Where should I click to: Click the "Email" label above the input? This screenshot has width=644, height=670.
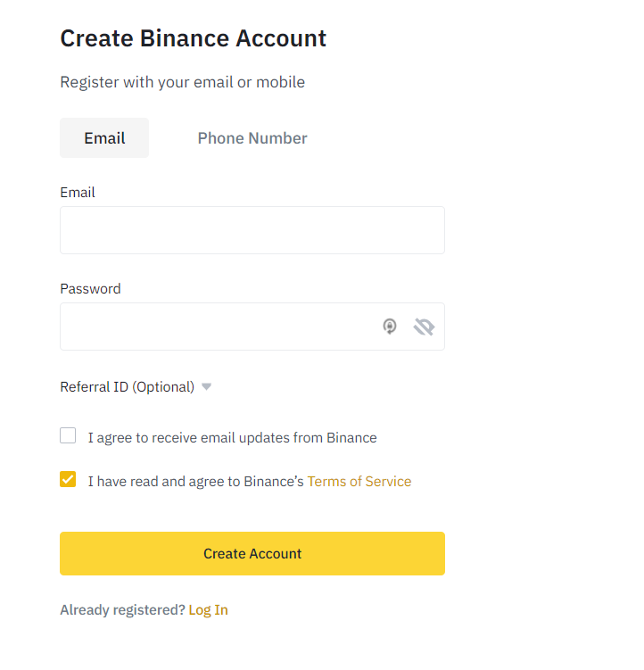[78, 193]
